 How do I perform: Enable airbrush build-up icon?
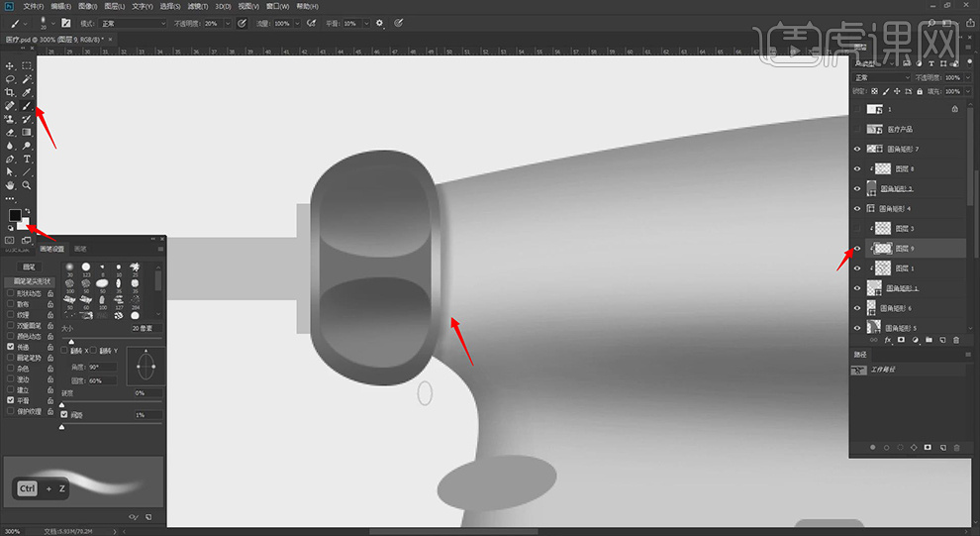point(311,23)
